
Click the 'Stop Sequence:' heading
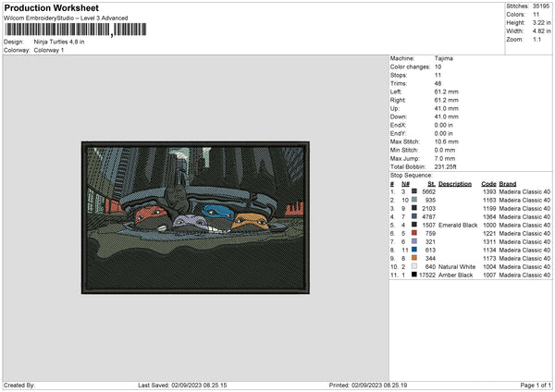[x=412, y=175]
